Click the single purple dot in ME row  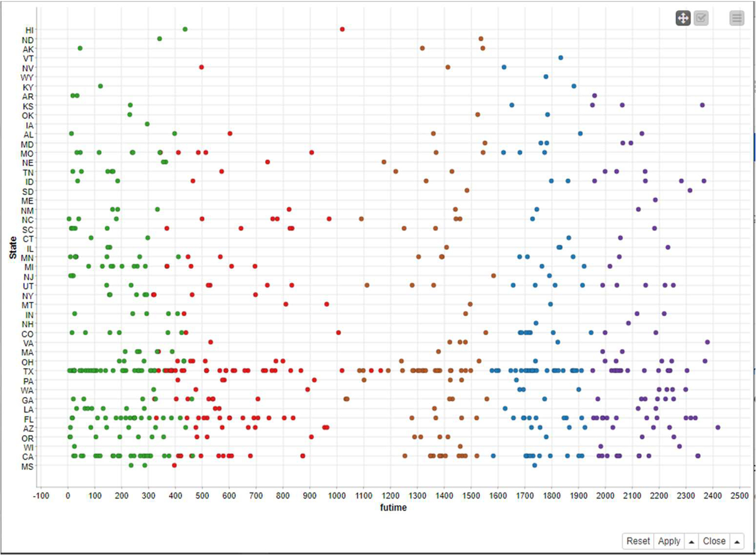pos(655,200)
